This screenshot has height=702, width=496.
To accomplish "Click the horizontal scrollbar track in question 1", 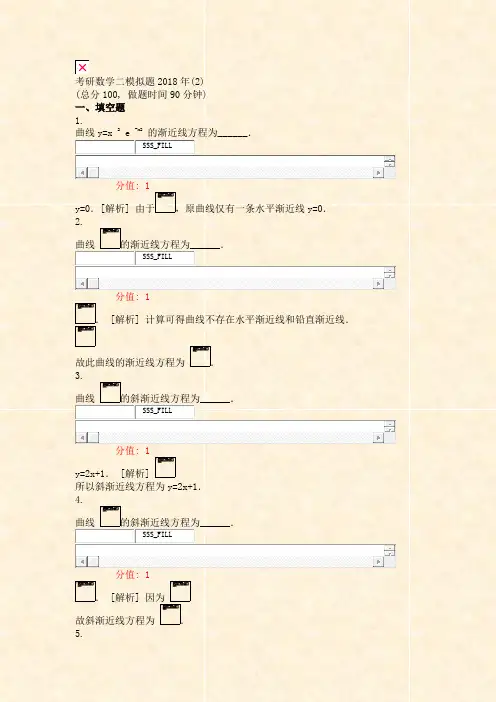I will (235, 172).
